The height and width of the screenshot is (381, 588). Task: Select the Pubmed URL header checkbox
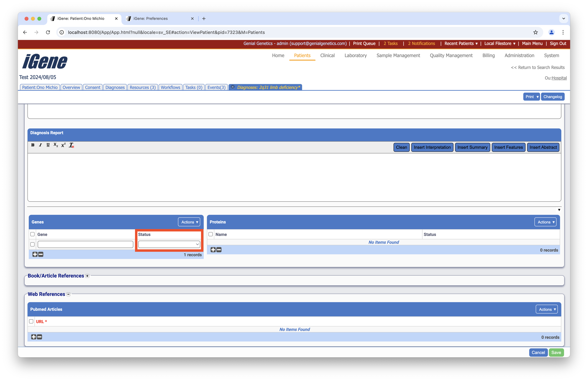[x=31, y=321]
